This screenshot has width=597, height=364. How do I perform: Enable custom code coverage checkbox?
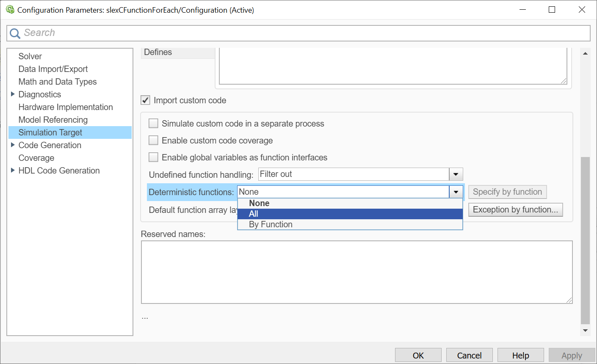pos(153,141)
